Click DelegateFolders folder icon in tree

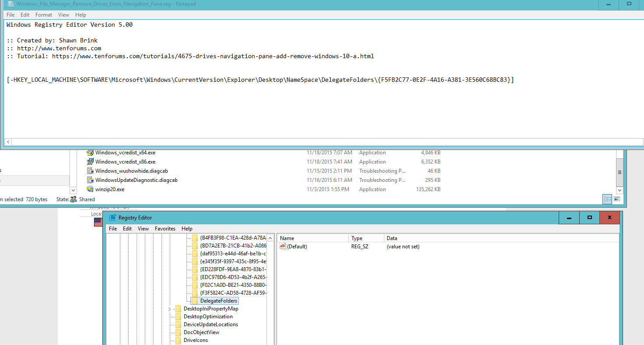(195, 301)
